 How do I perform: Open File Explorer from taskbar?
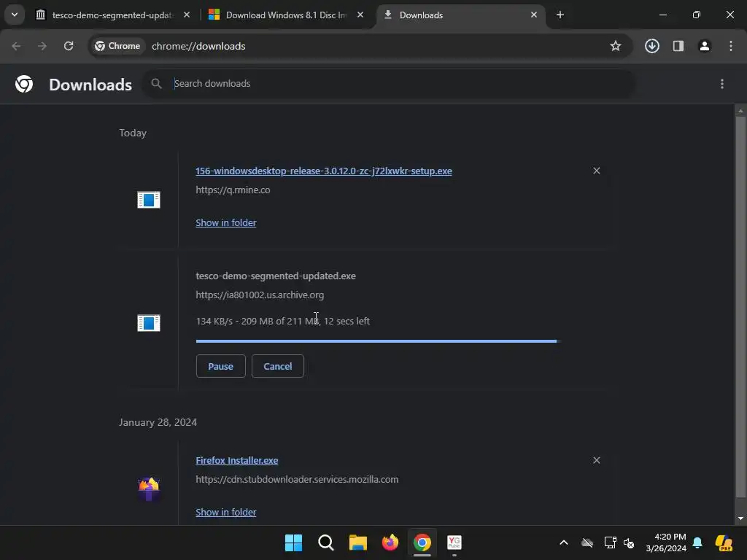tap(357, 542)
